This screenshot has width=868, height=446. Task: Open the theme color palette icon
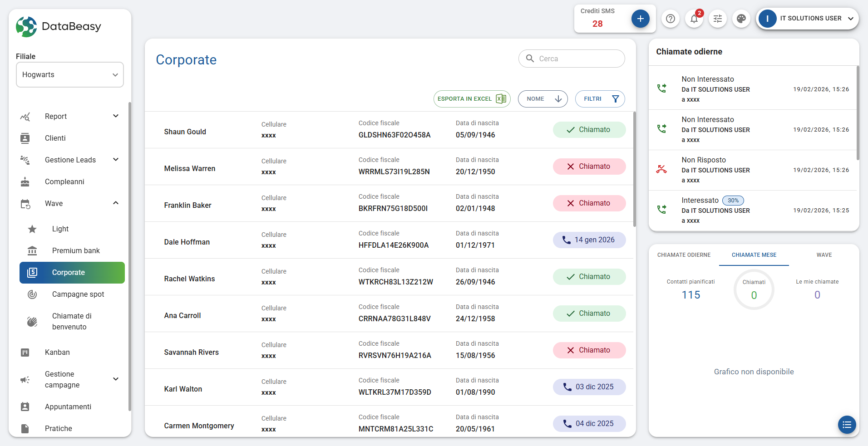741,19
